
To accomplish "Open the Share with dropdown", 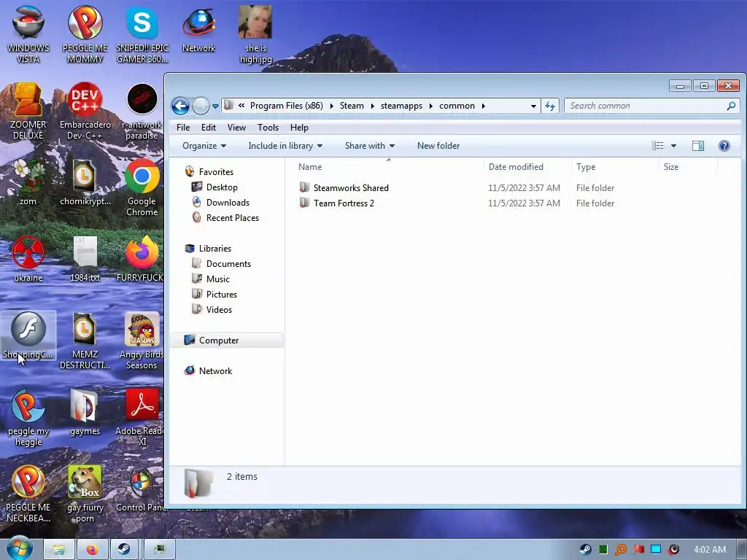I will click(370, 146).
